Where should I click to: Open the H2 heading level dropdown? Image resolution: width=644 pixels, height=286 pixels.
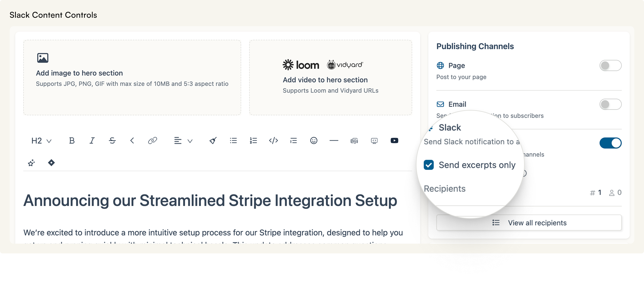pos(41,141)
